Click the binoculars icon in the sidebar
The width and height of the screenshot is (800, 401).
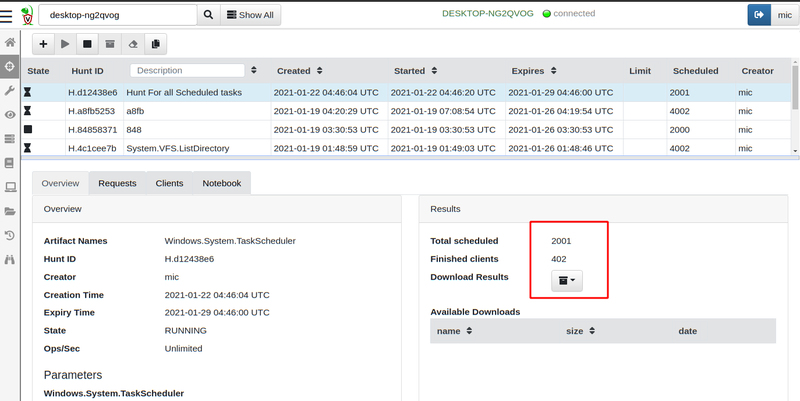point(10,260)
